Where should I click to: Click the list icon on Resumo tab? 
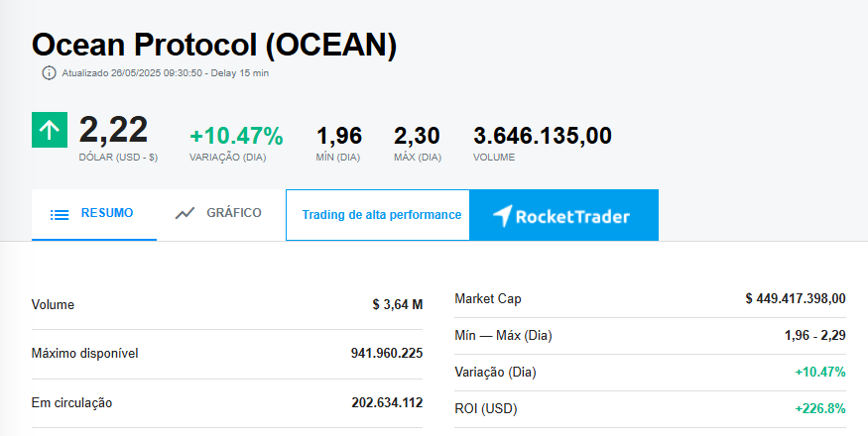click(x=60, y=214)
